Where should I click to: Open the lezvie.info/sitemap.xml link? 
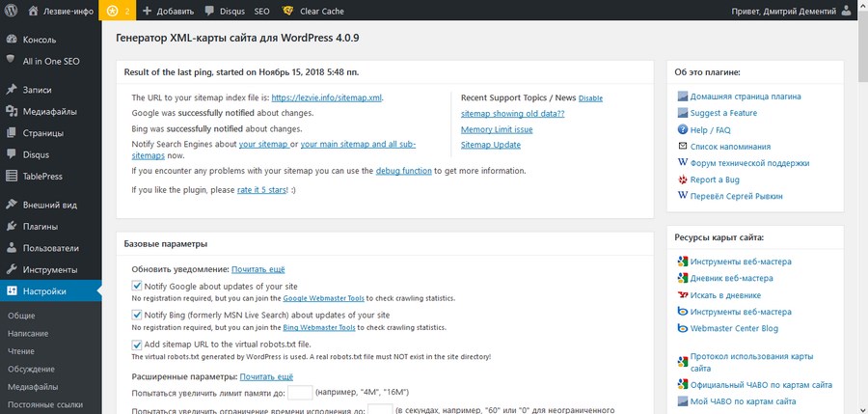pyautogui.click(x=327, y=97)
